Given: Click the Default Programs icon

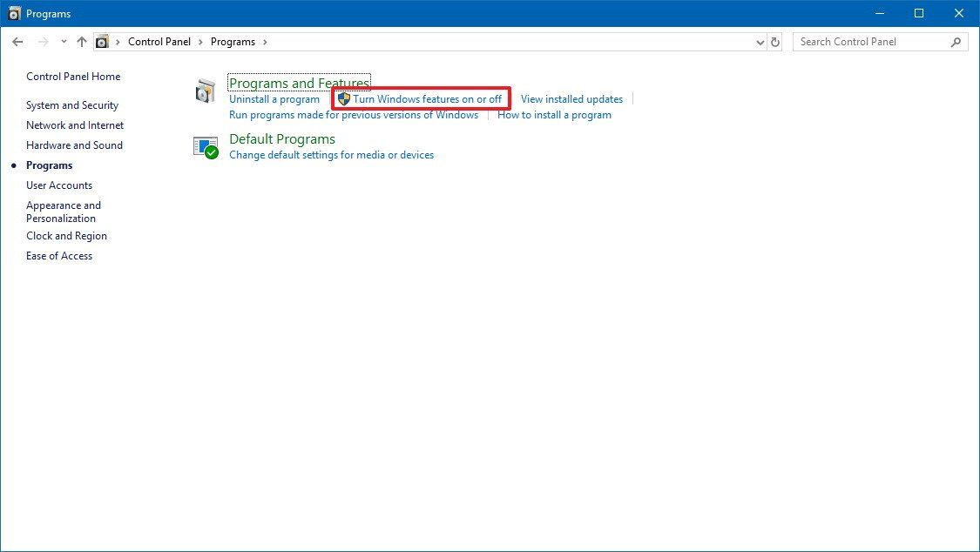Looking at the screenshot, I should 206,146.
